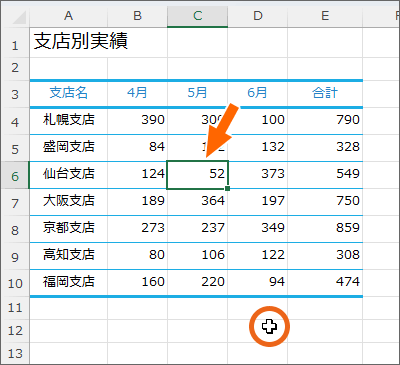Click the 4月 header cell
400x365 pixels.
(x=137, y=94)
